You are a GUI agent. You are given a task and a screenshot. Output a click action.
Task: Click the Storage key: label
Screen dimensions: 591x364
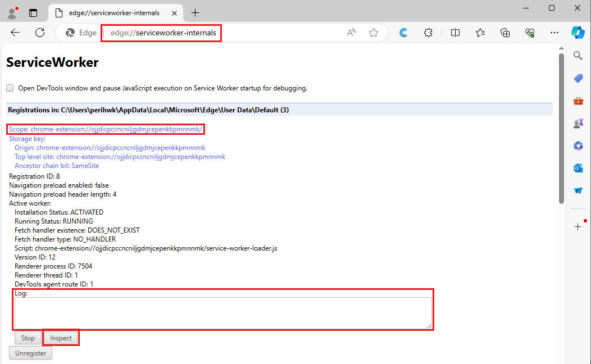[x=27, y=139]
